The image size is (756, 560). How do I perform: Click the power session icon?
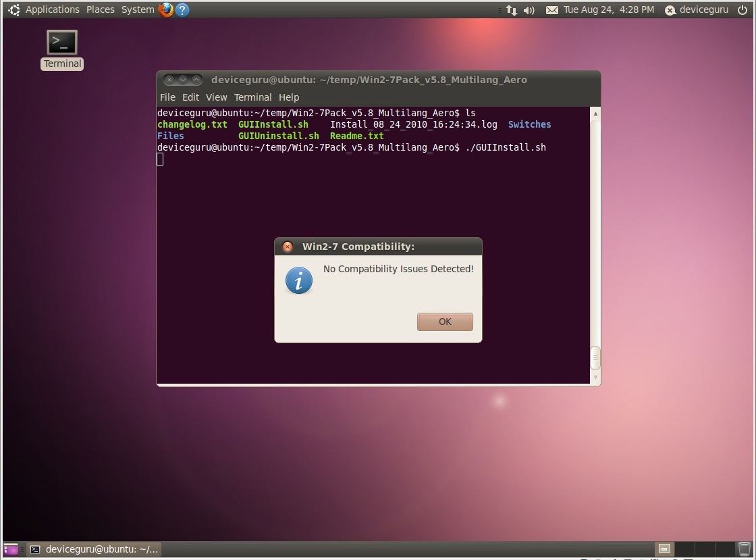[x=742, y=9]
